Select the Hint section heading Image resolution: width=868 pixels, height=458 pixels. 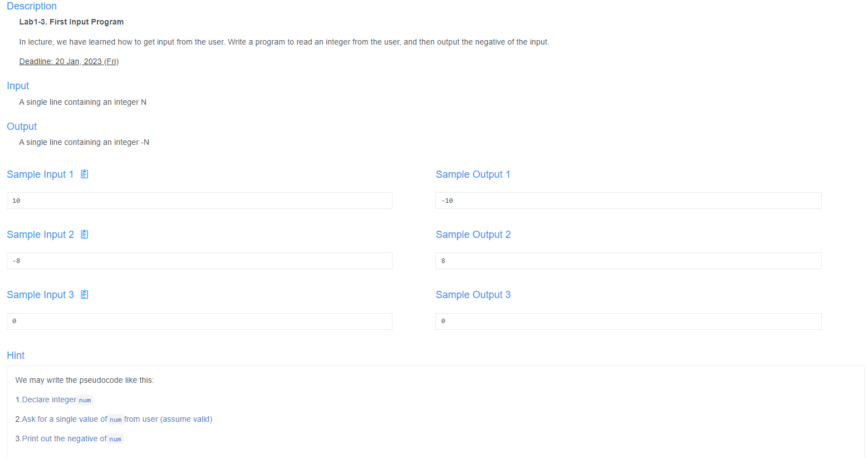click(15, 355)
